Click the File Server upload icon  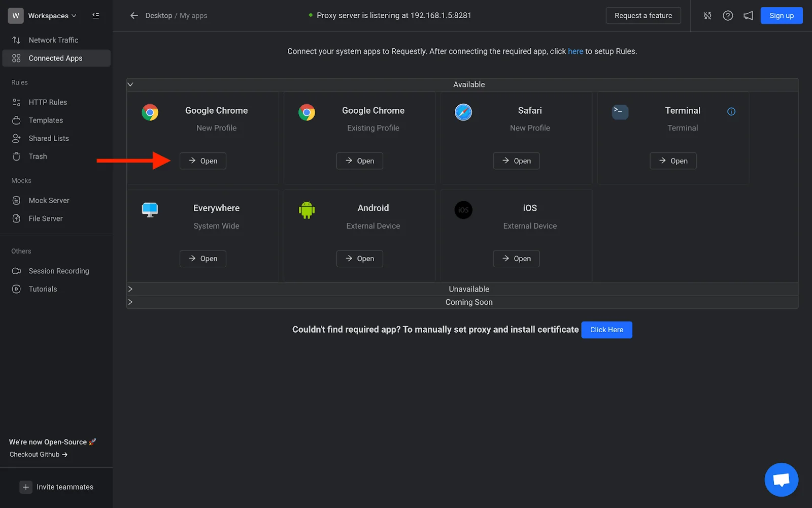(x=16, y=218)
